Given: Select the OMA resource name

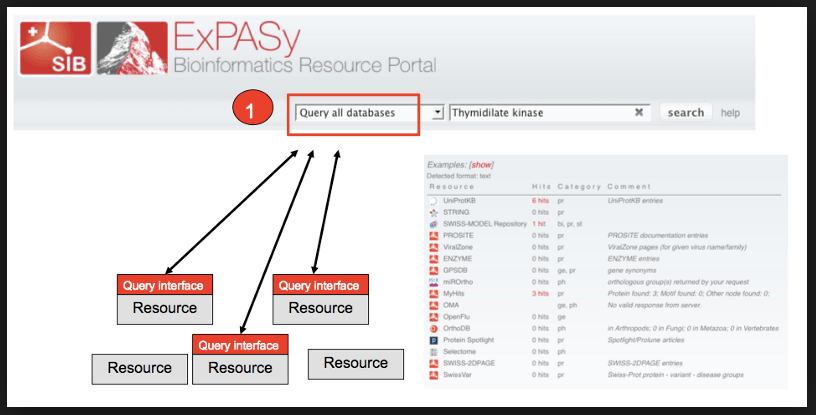Looking at the screenshot, I should 451,305.
